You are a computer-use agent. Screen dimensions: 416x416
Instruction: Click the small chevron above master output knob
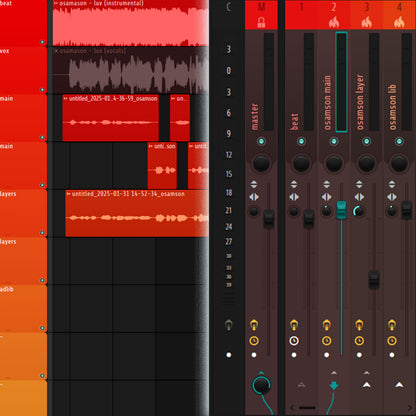tap(261, 373)
